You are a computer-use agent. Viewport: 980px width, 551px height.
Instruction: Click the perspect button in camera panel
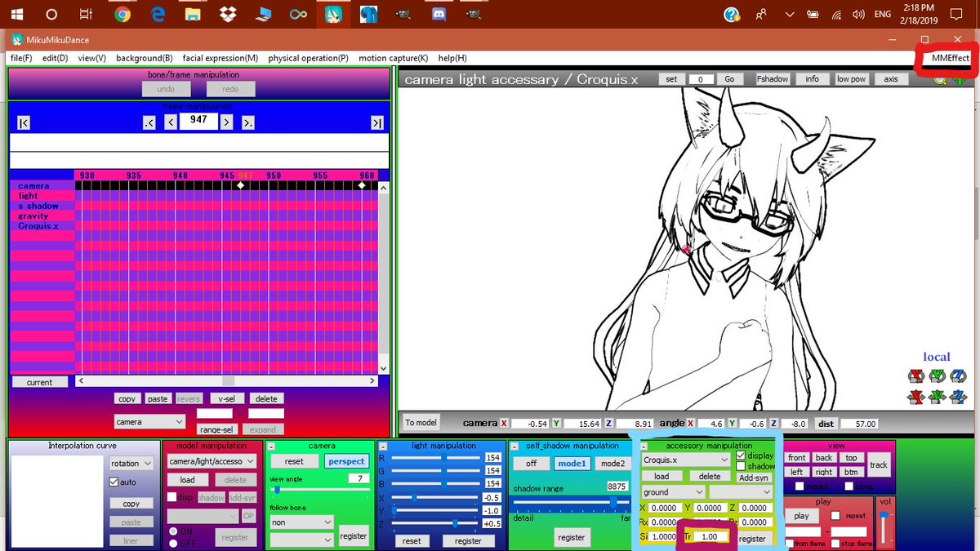345,461
